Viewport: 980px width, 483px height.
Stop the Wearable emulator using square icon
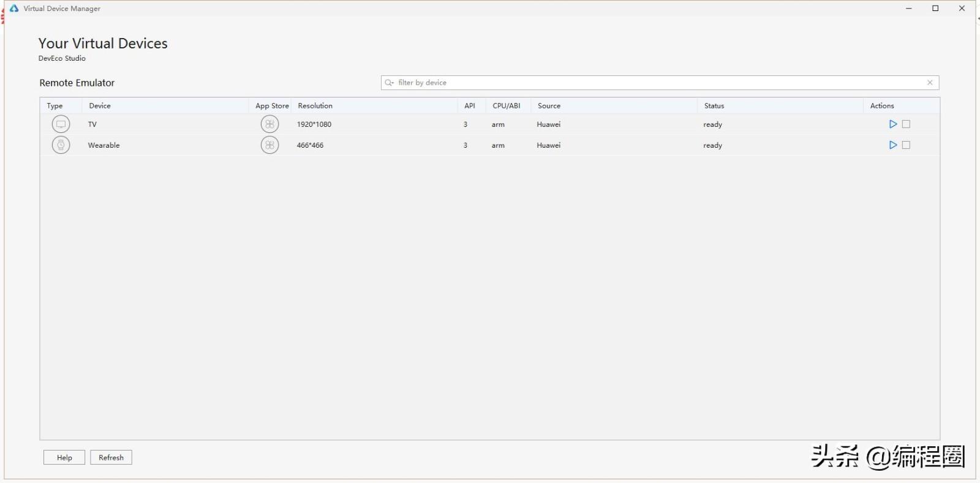point(907,145)
